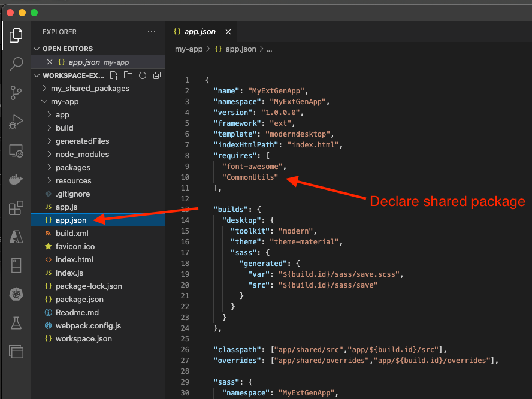
Task: Open Remote Explorer icon in activity bar
Action: 16,151
